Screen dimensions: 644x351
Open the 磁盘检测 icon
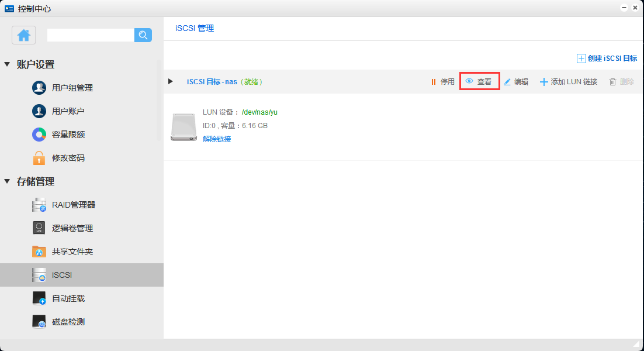click(x=39, y=322)
